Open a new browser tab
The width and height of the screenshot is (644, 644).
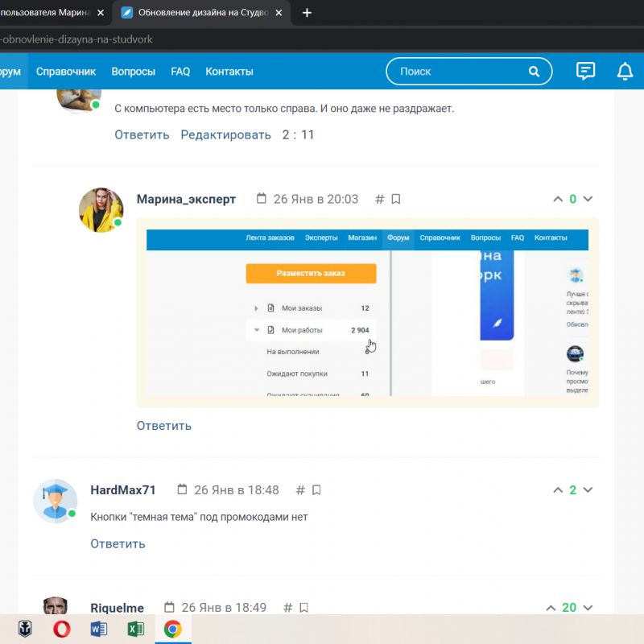(307, 13)
